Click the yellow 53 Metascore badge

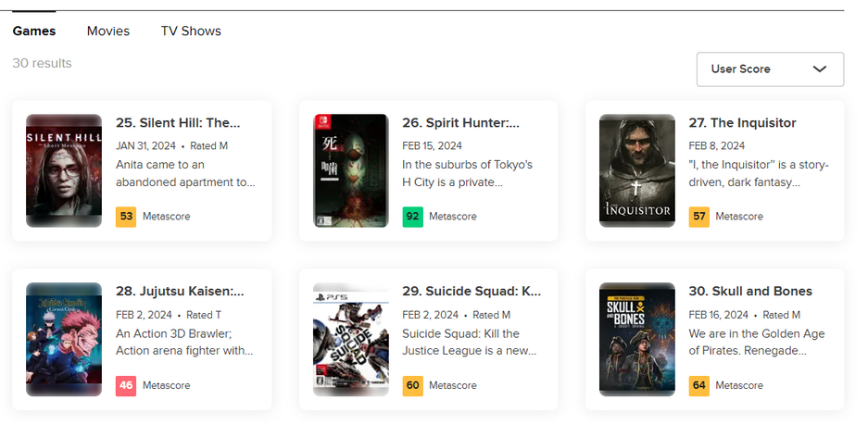click(x=126, y=217)
